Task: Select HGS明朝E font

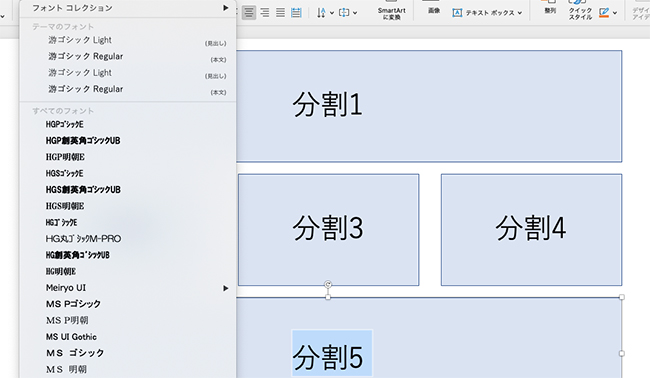Action: (128, 206)
